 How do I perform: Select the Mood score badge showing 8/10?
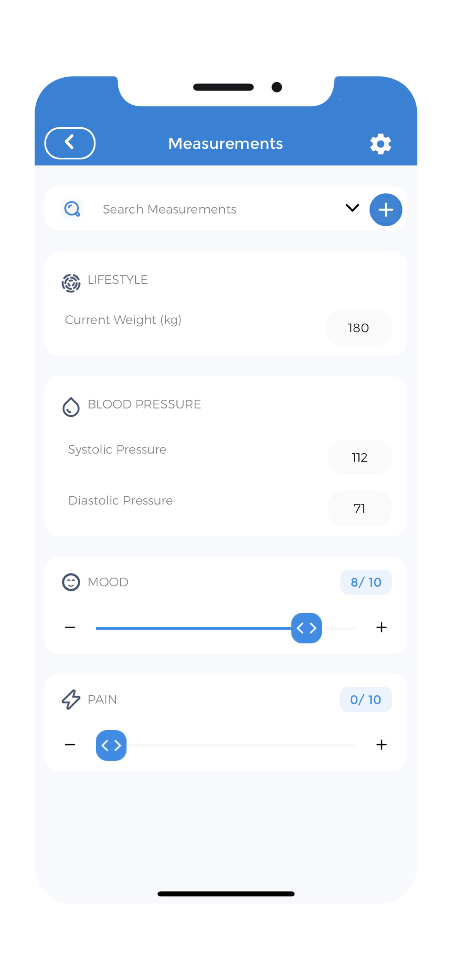(366, 582)
